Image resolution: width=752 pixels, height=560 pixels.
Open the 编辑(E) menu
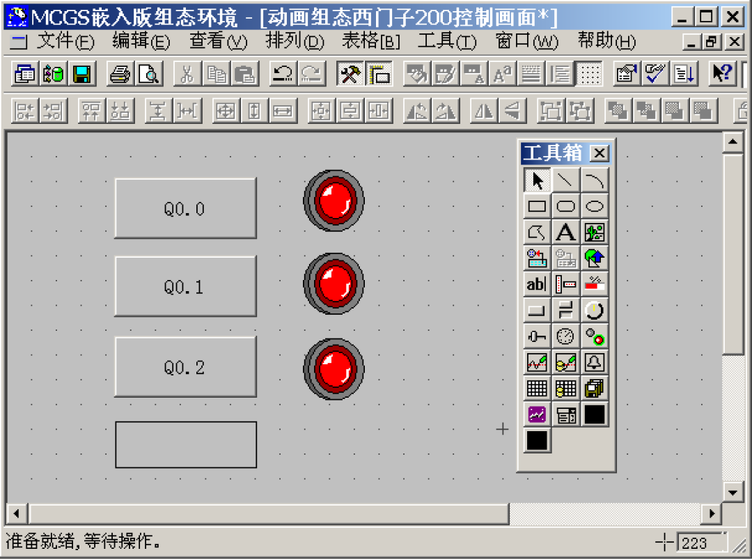141,41
